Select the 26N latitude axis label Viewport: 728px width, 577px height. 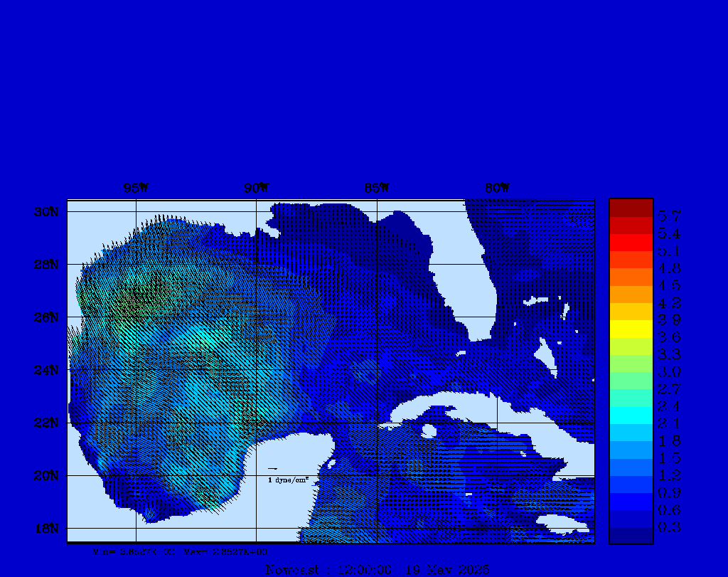tap(45, 317)
